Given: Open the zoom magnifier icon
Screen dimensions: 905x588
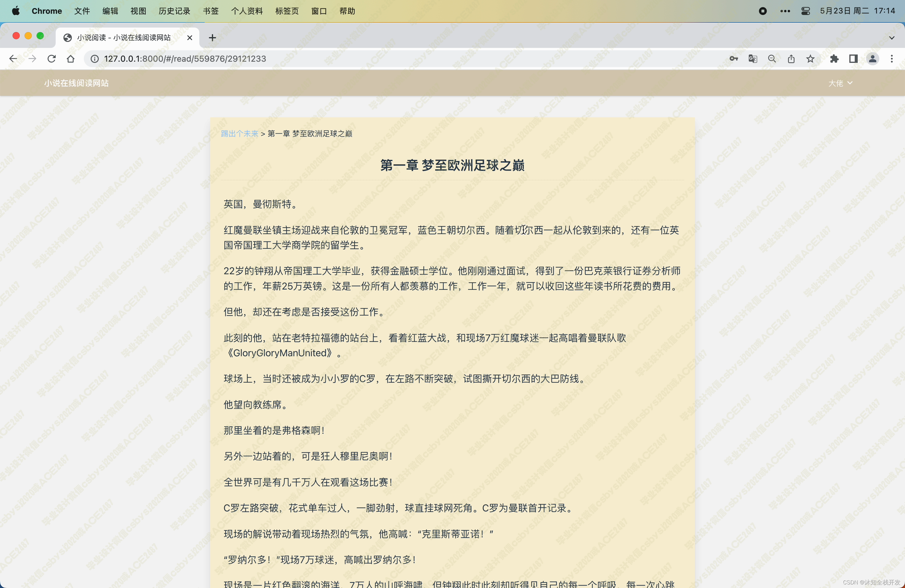Looking at the screenshot, I should (x=772, y=59).
